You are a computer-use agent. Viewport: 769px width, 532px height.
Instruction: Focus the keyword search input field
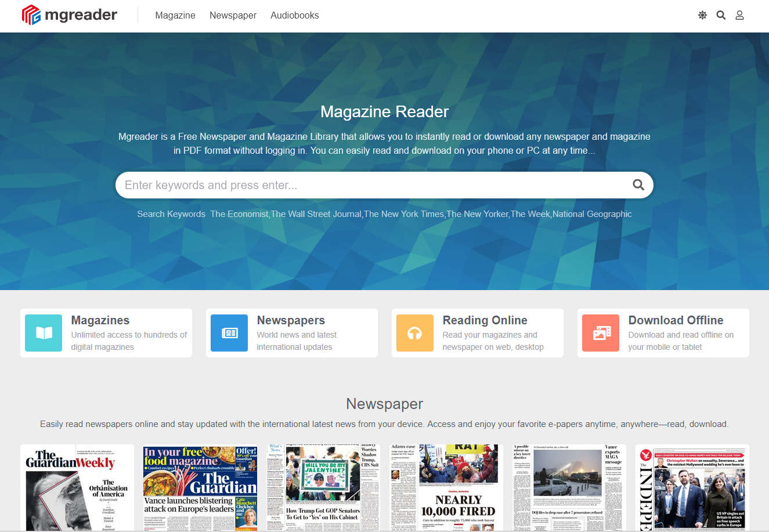click(x=384, y=185)
